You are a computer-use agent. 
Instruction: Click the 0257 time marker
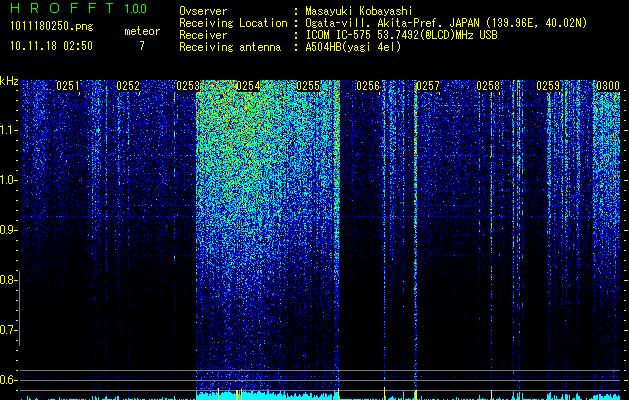pos(428,86)
